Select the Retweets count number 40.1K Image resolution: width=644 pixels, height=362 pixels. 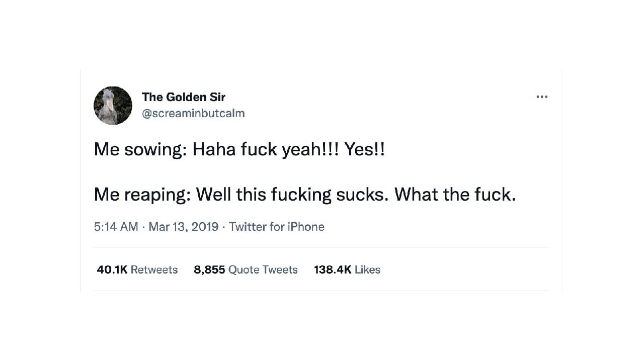(112, 269)
